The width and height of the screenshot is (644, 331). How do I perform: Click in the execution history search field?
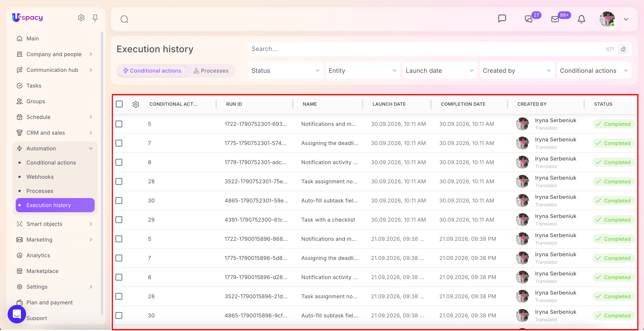[x=425, y=49]
